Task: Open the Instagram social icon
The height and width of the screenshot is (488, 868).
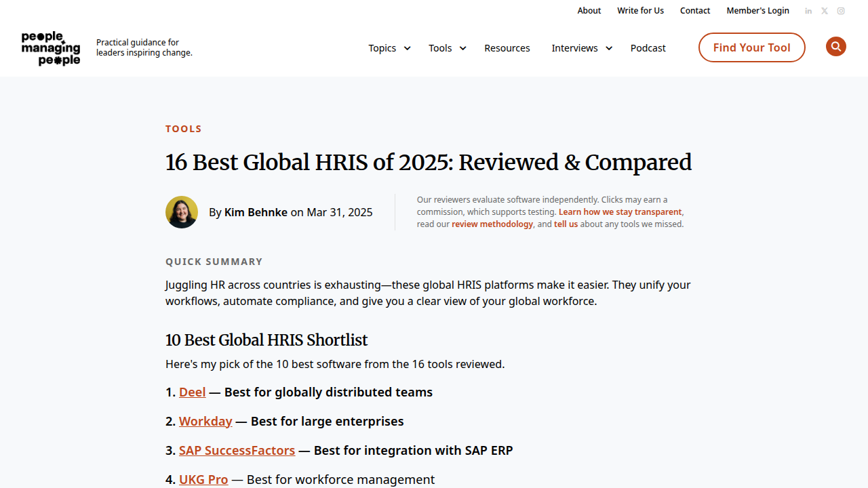Action: 841,11
